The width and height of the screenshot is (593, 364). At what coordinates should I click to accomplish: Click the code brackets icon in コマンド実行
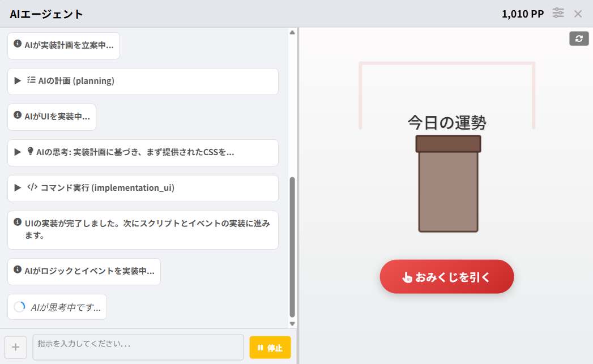pyautogui.click(x=32, y=187)
